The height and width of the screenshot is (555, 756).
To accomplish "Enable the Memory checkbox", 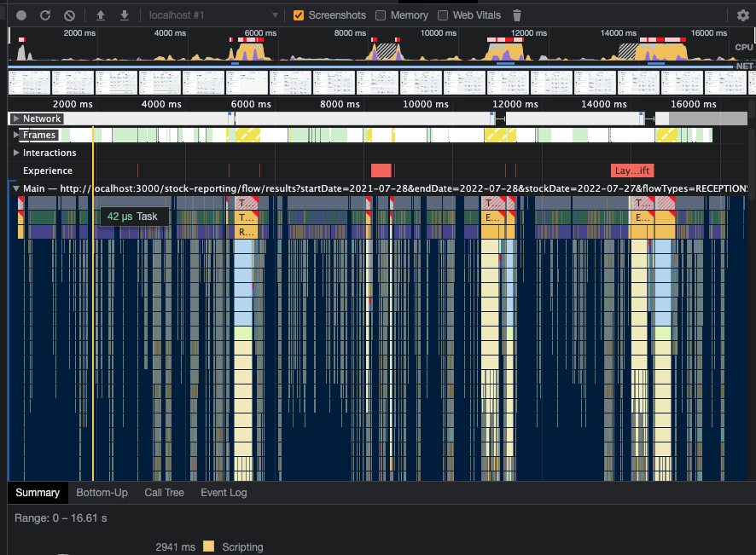I will [x=381, y=15].
